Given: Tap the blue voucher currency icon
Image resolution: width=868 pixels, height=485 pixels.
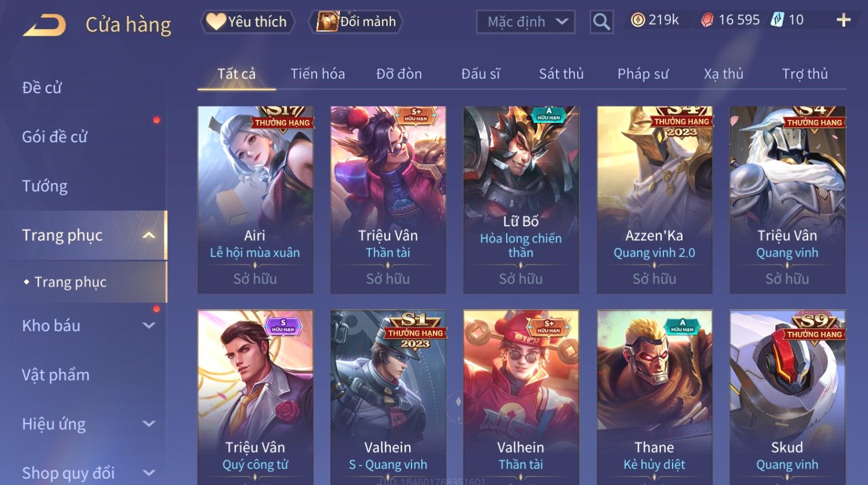Looking at the screenshot, I should (778, 20).
